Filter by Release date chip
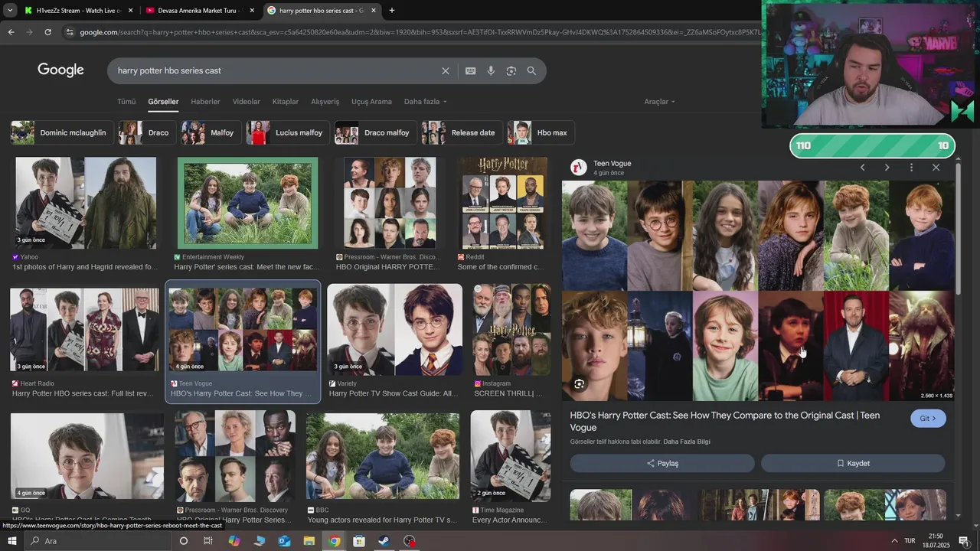Image resolution: width=980 pixels, height=551 pixels. tap(462, 132)
